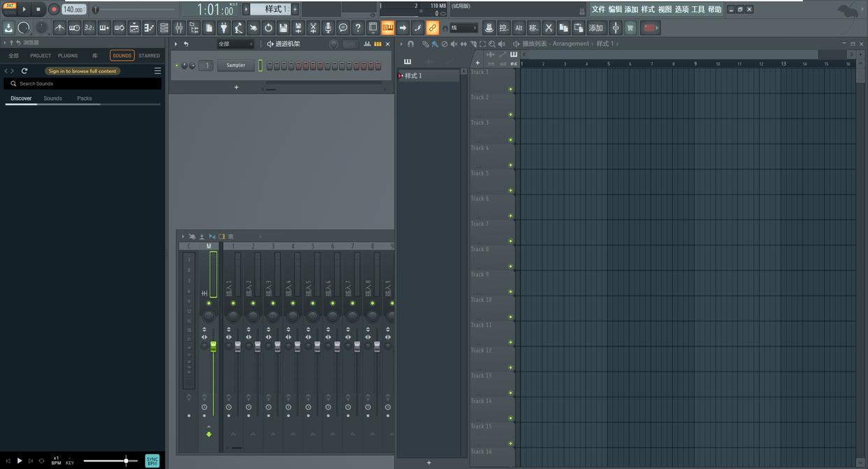The height and width of the screenshot is (469, 868).
Task: Click the stop playback button
Action: pos(38,9)
